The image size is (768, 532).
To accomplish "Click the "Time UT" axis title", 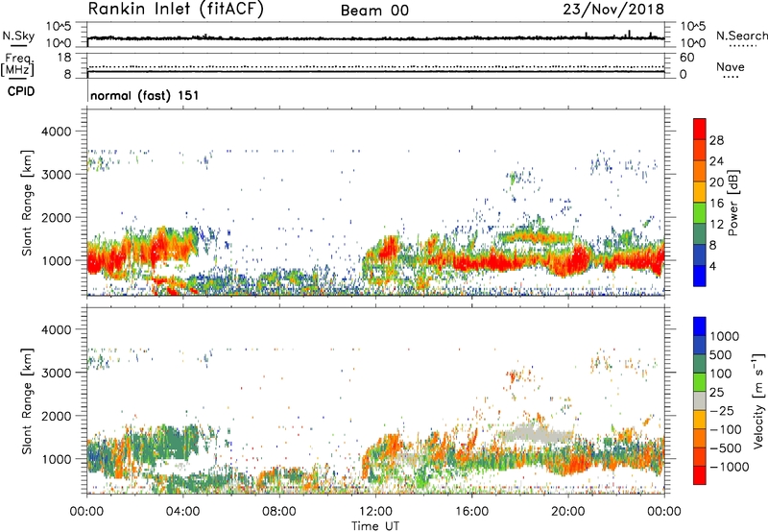I will tap(375, 526).
